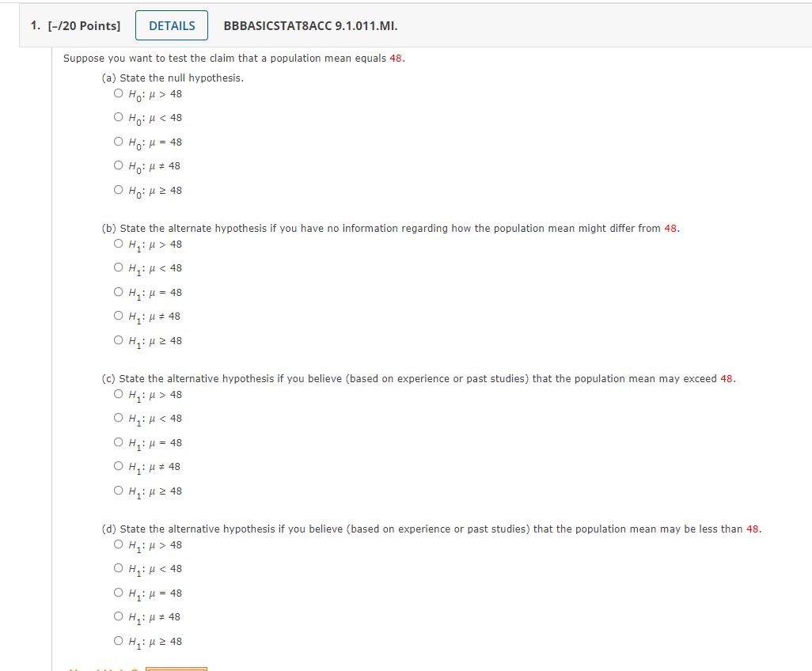
Task: Select H₀: μ > 48 in part (a)
Action: 117,93
